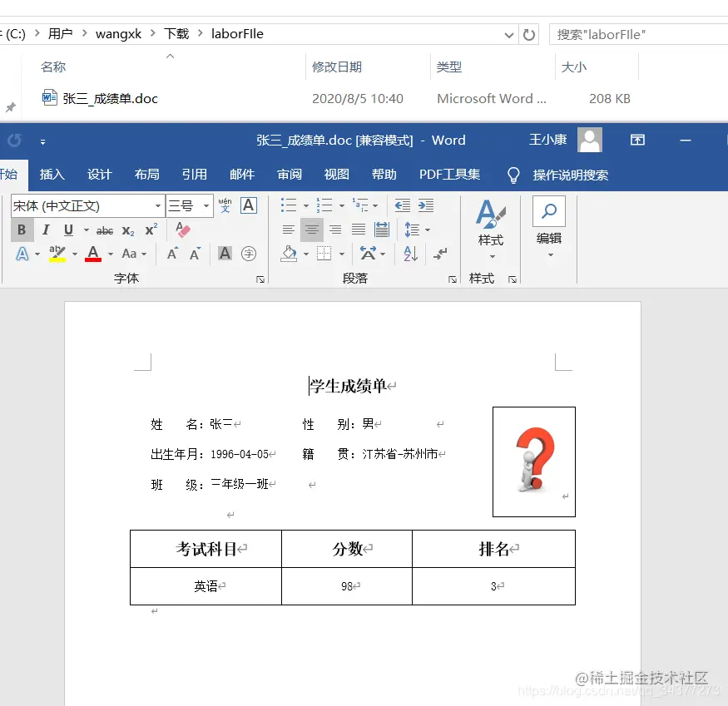Open the 审阅 ribbon tab

(x=290, y=175)
